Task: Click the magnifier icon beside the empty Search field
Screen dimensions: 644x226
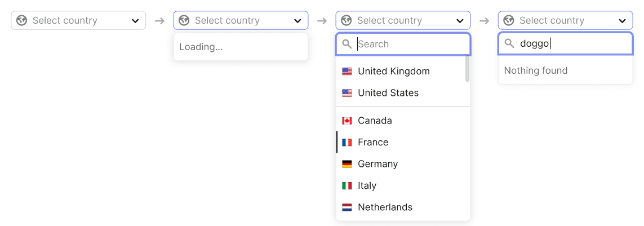Action: click(347, 44)
